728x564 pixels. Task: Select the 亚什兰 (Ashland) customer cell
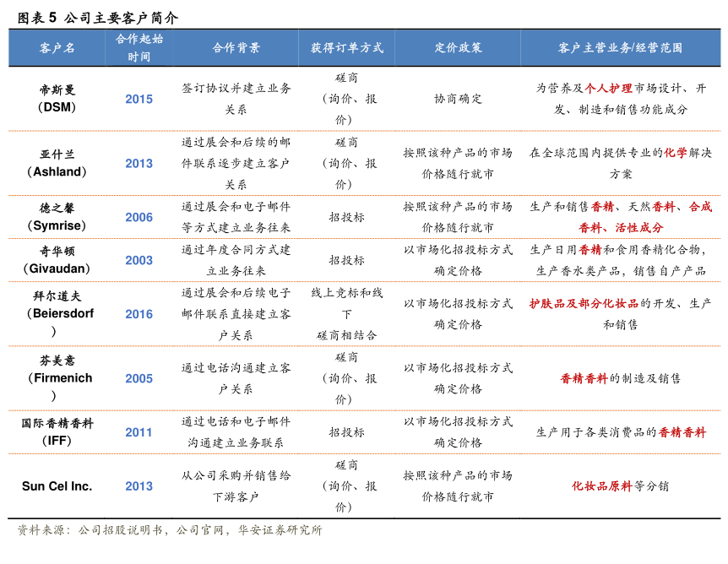tap(57, 163)
